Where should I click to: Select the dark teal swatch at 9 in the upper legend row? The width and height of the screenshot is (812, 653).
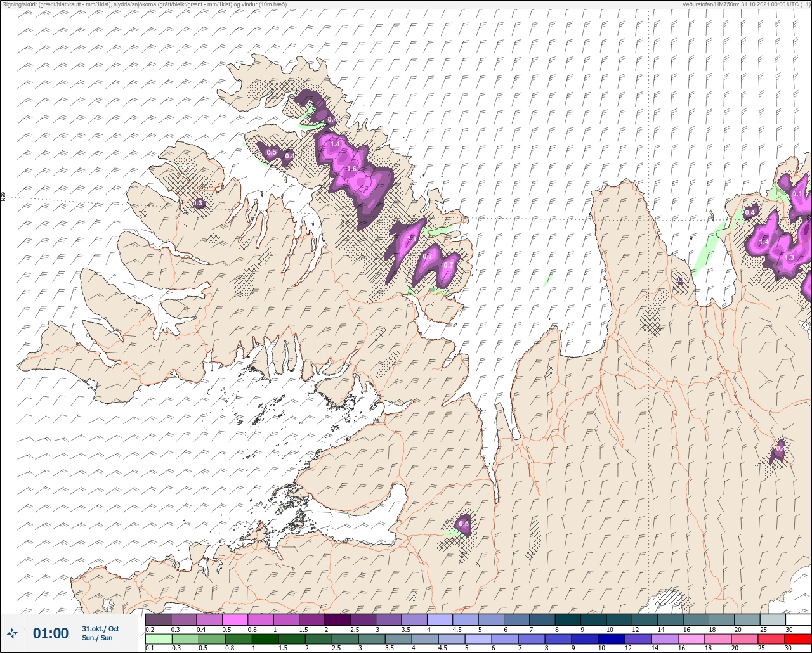click(x=593, y=619)
